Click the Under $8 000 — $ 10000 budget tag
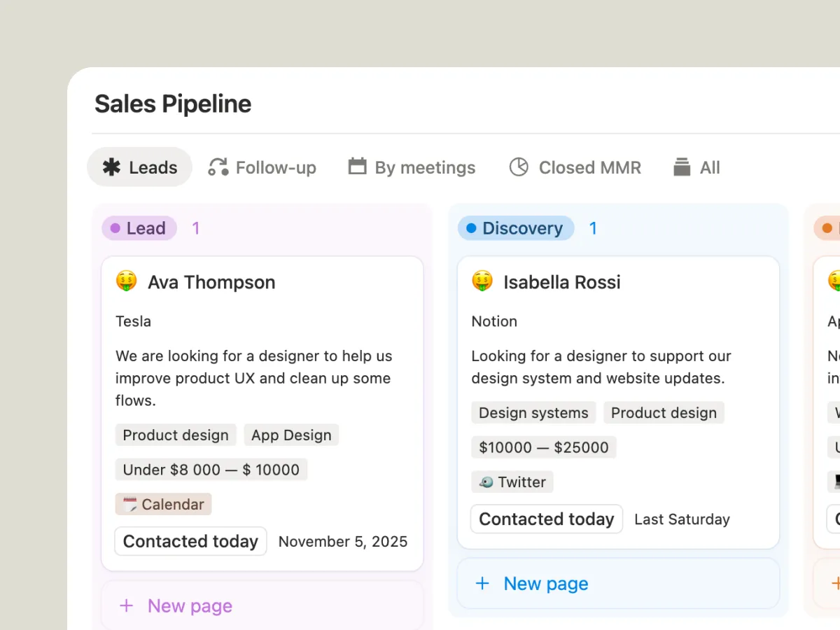 click(x=211, y=470)
